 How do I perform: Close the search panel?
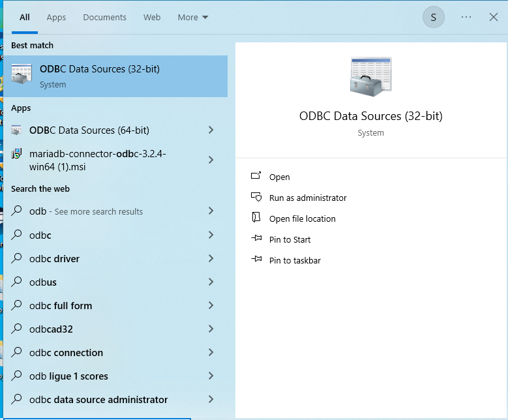(494, 18)
